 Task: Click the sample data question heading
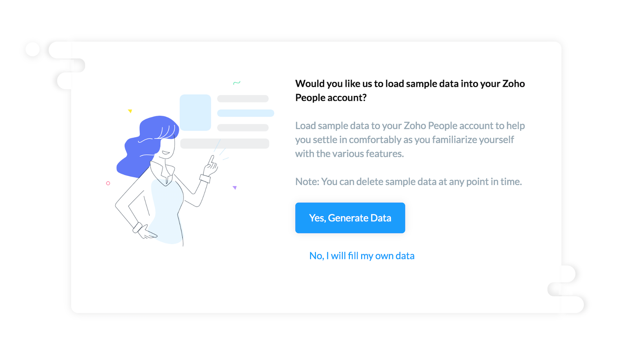coord(410,91)
